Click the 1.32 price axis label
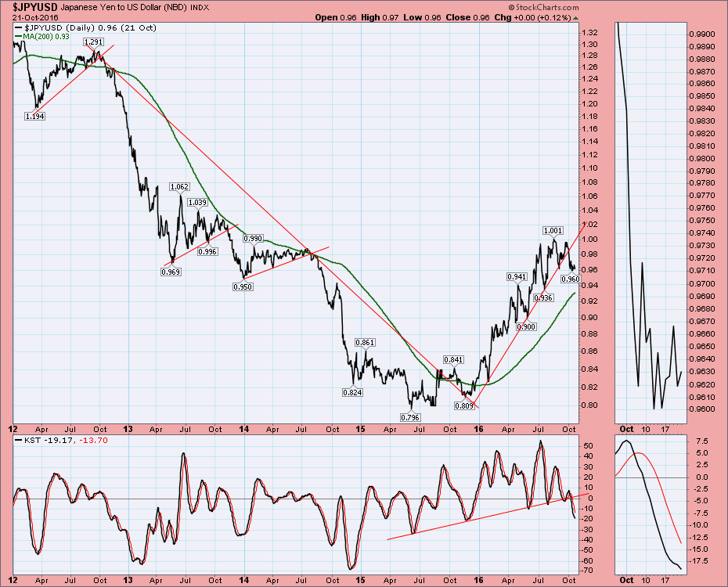The height and width of the screenshot is (587, 728). [589, 33]
